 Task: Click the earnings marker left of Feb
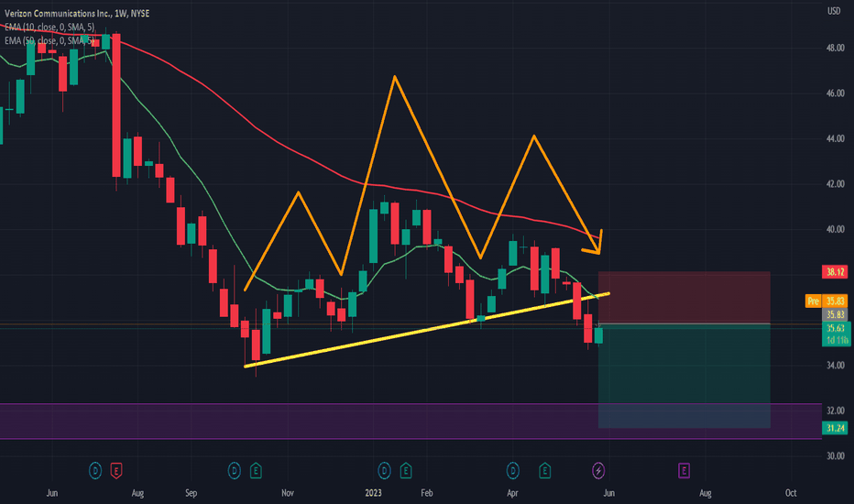(x=406, y=470)
